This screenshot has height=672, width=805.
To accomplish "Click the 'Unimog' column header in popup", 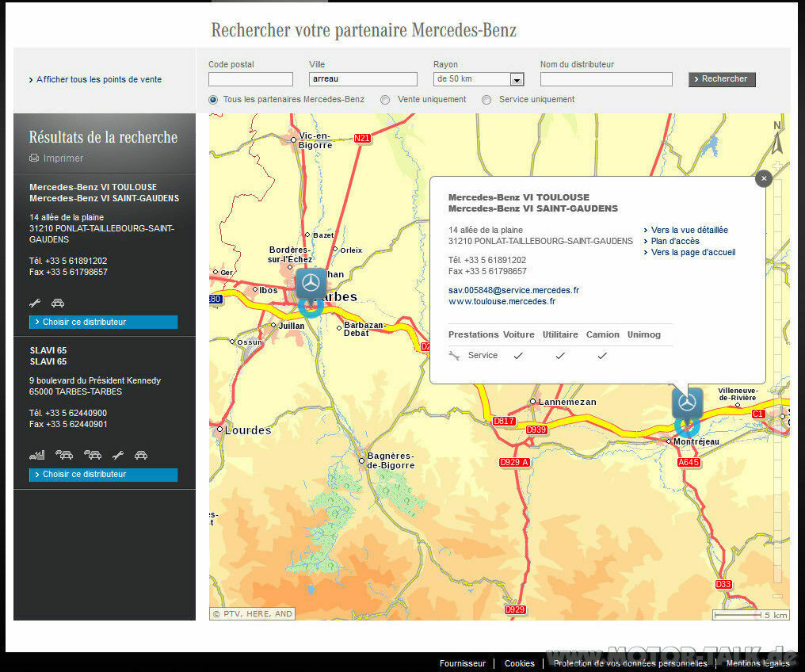I will (x=644, y=334).
